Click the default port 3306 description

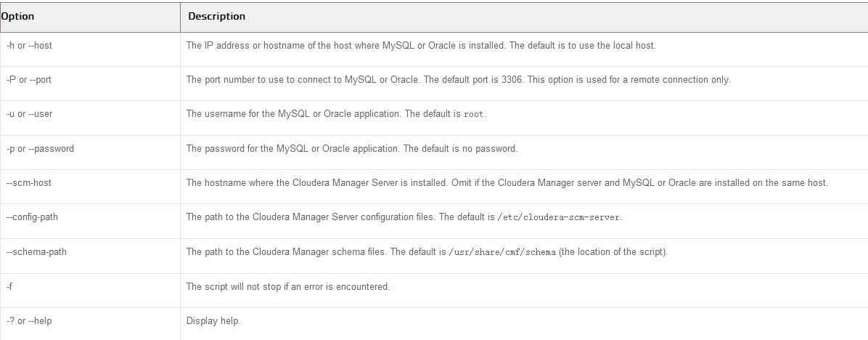[459, 80]
